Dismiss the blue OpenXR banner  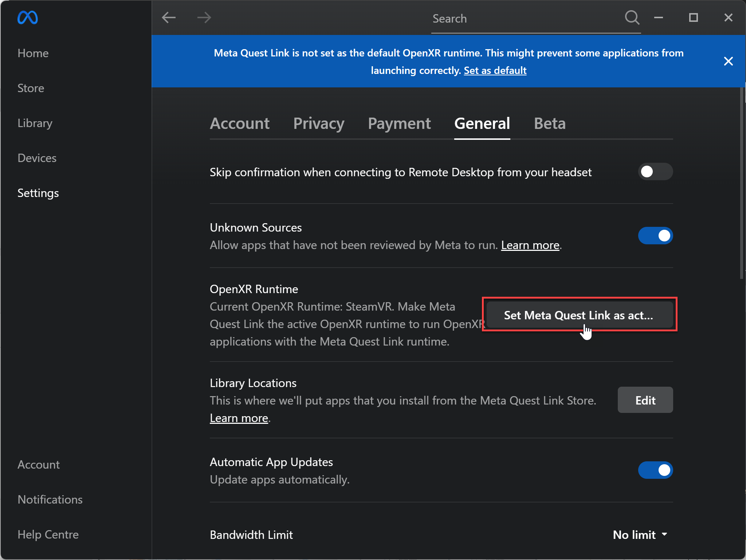pos(728,61)
